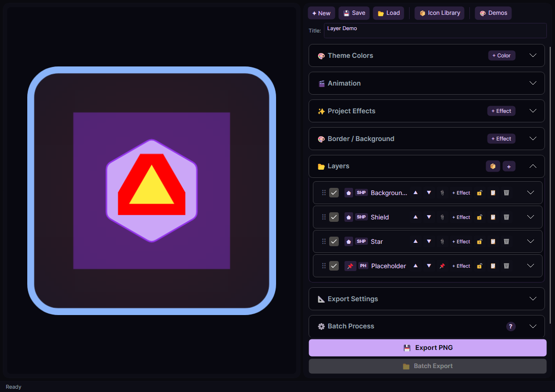Collapse the Layers section
555x392 pixels.
click(x=533, y=166)
